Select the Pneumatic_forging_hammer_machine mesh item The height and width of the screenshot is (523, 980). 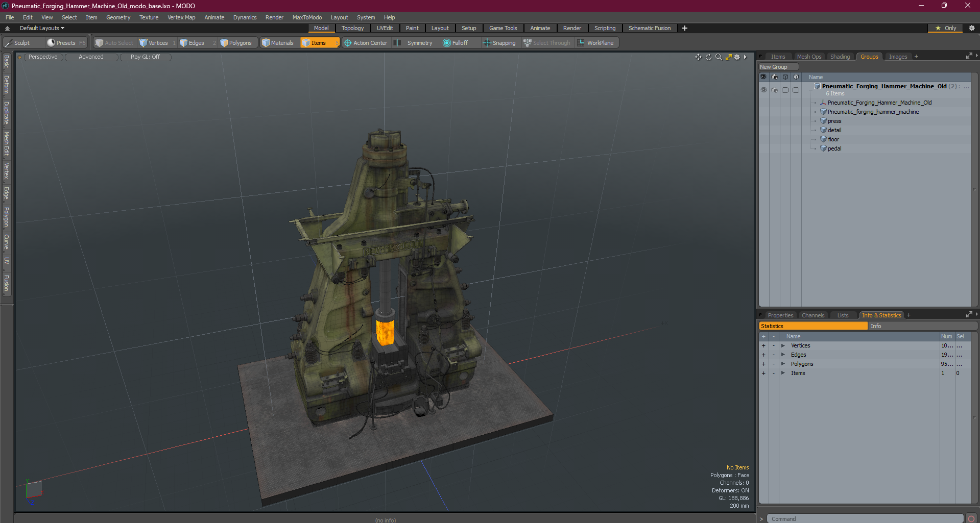(x=873, y=112)
